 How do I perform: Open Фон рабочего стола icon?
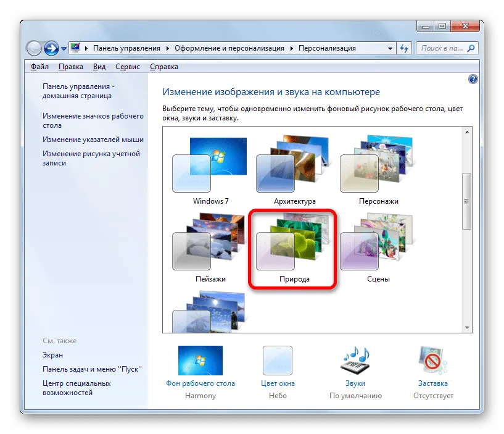[200, 361]
